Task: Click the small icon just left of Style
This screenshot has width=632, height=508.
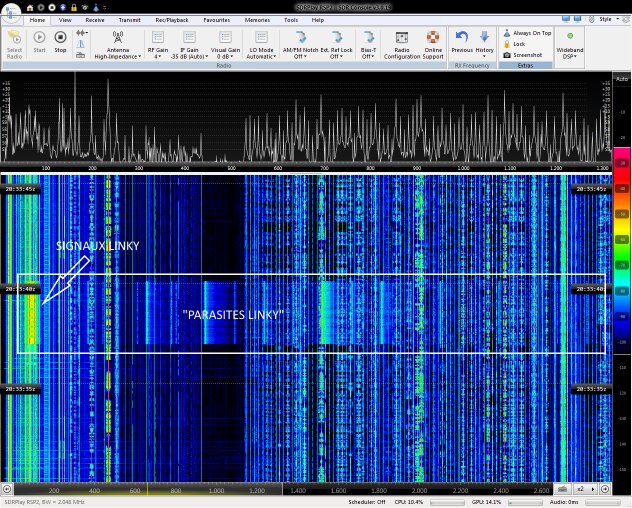Action: click(x=591, y=19)
